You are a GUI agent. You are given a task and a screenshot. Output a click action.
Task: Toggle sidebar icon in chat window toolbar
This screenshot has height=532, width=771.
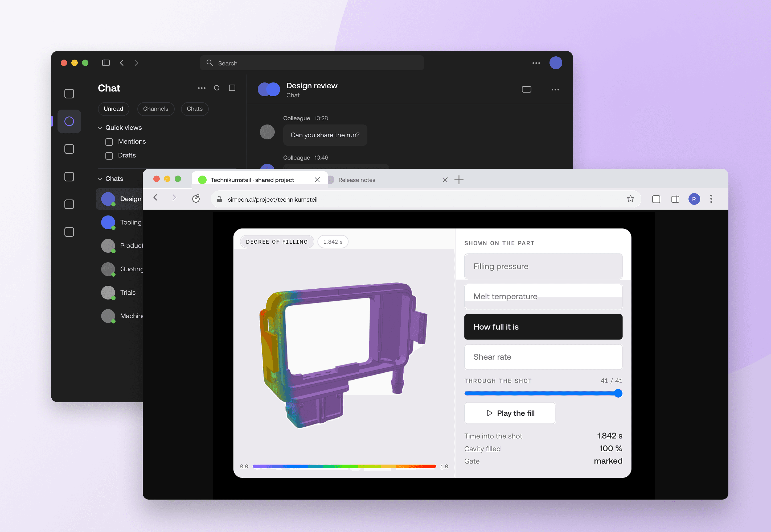(x=106, y=63)
